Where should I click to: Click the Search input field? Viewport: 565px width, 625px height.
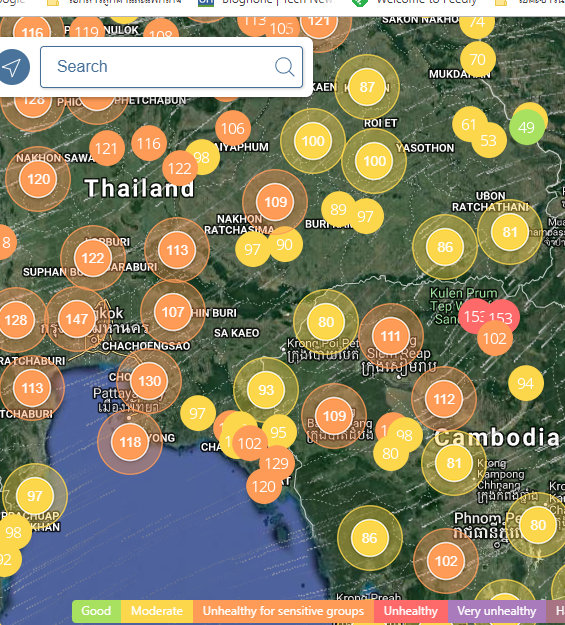pyautogui.click(x=171, y=67)
